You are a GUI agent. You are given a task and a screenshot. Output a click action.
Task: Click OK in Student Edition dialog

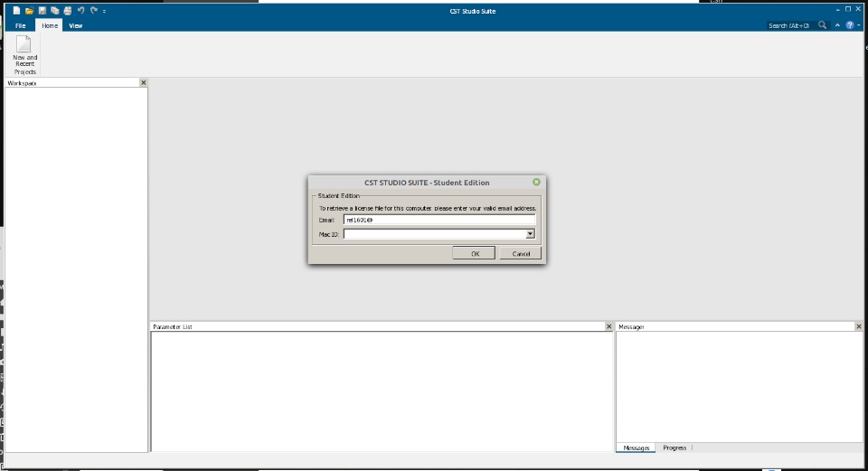click(474, 253)
